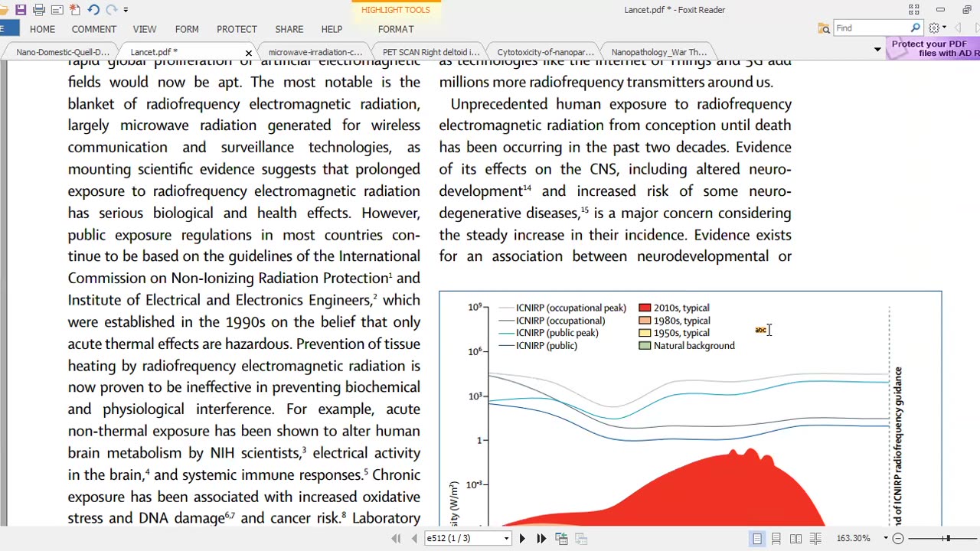Switch to Nano-Domestic-Quell document tab

tap(63, 52)
